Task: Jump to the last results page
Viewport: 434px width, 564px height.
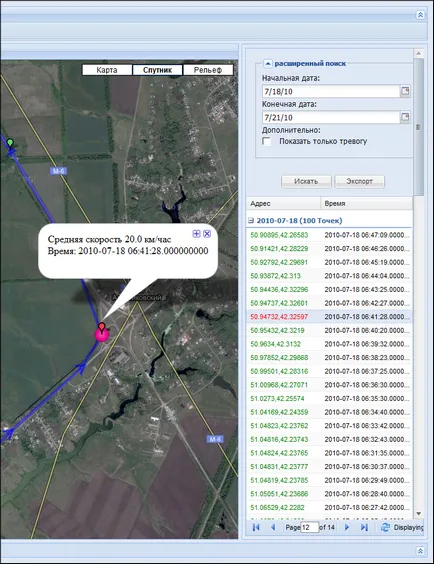Action: [x=364, y=527]
